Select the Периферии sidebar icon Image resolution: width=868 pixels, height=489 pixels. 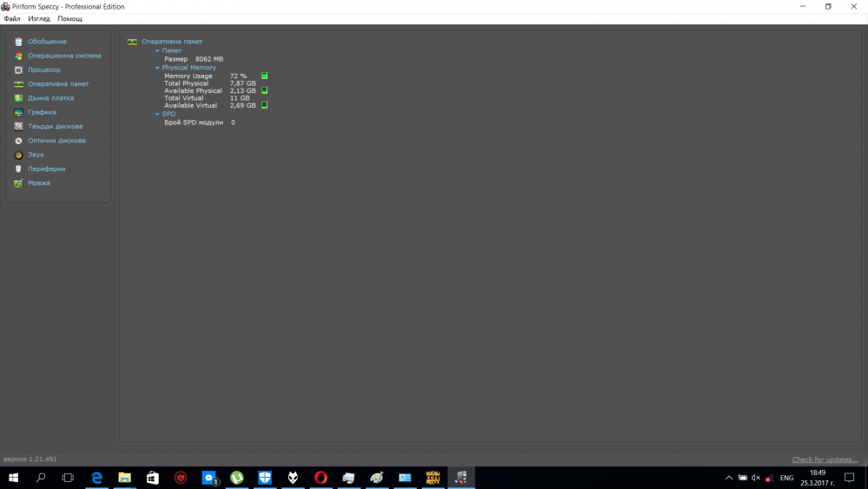18,169
